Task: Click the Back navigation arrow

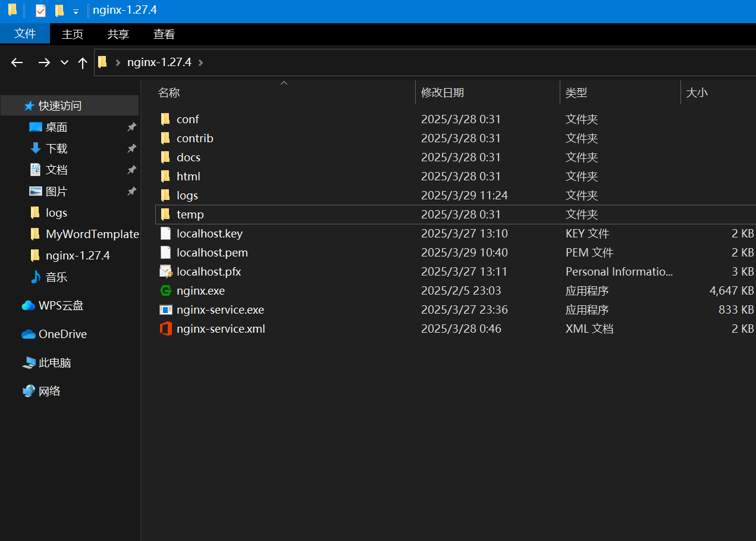Action: (x=17, y=62)
